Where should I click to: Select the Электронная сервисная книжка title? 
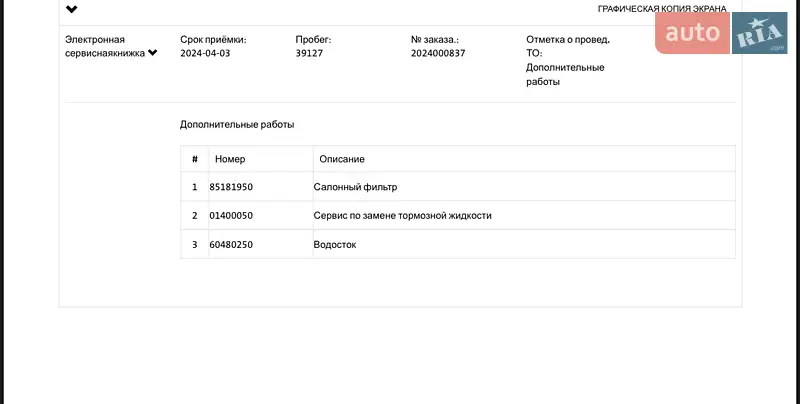pyautogui.click(x=104, y=47)
